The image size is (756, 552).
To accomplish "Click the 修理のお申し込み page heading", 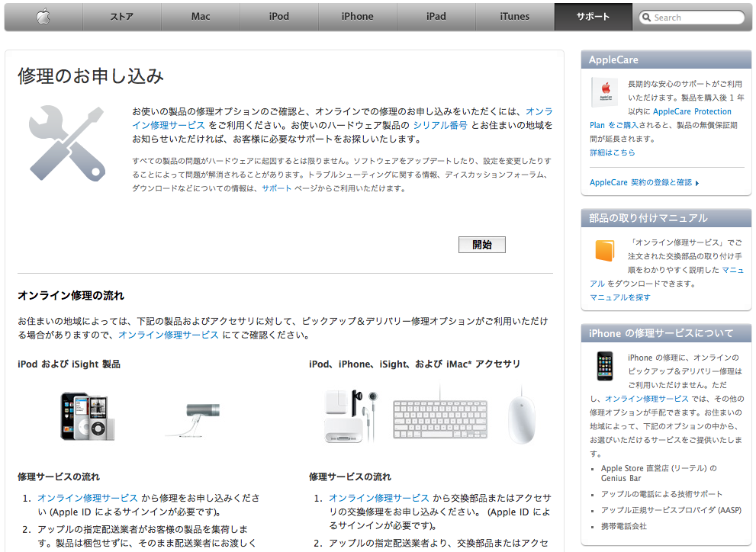I will tap(91, 76).
